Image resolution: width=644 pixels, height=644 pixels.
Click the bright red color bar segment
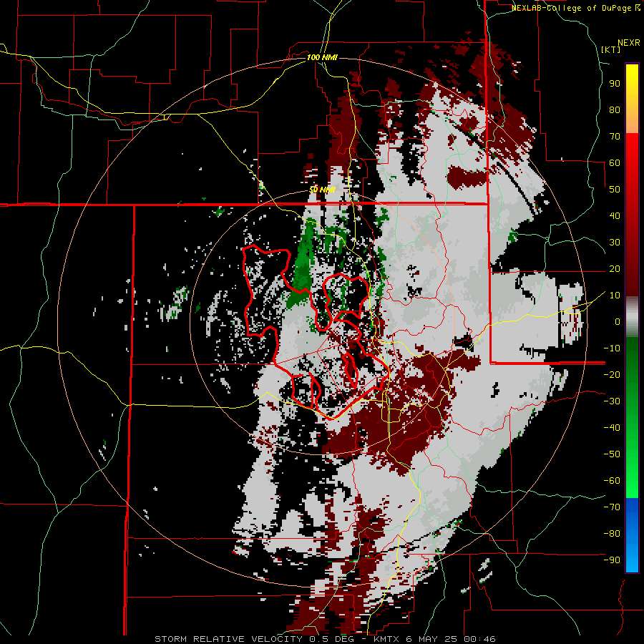pyautogui.click(x=632, y=150)
